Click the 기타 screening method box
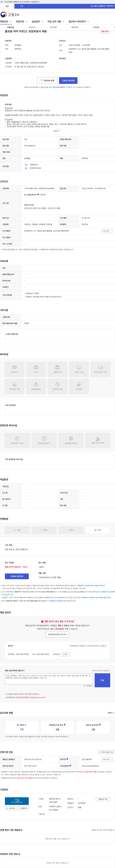Screen dimensions: 115x868 click(x=98, y=530)
